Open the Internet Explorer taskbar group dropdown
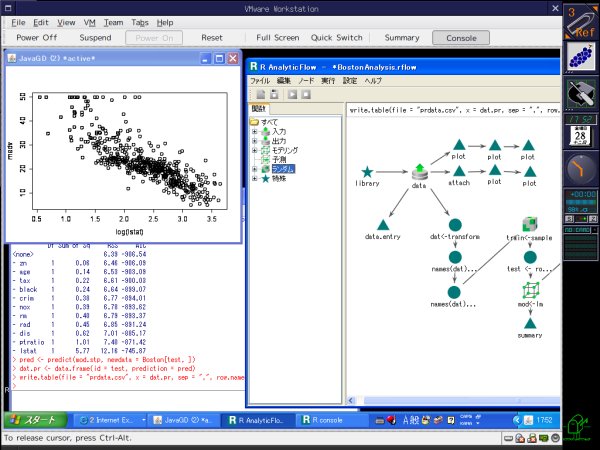Viewport: 600px width, 450px height. (x=143, y=420)
